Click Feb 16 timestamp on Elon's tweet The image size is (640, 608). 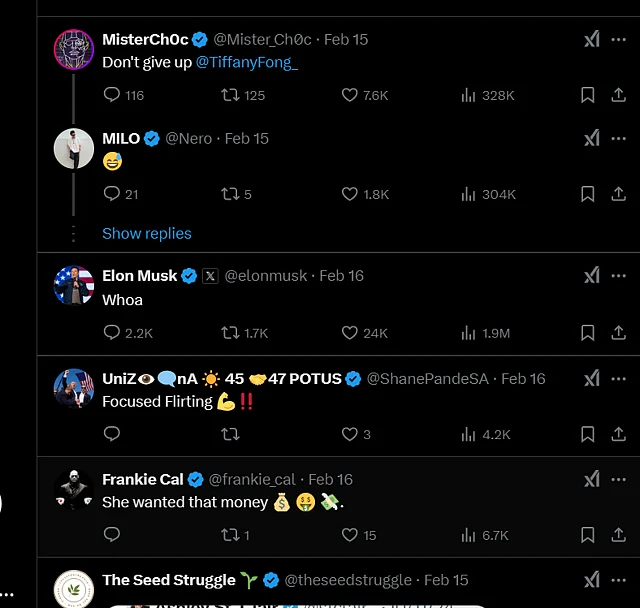tap(341, 276)
